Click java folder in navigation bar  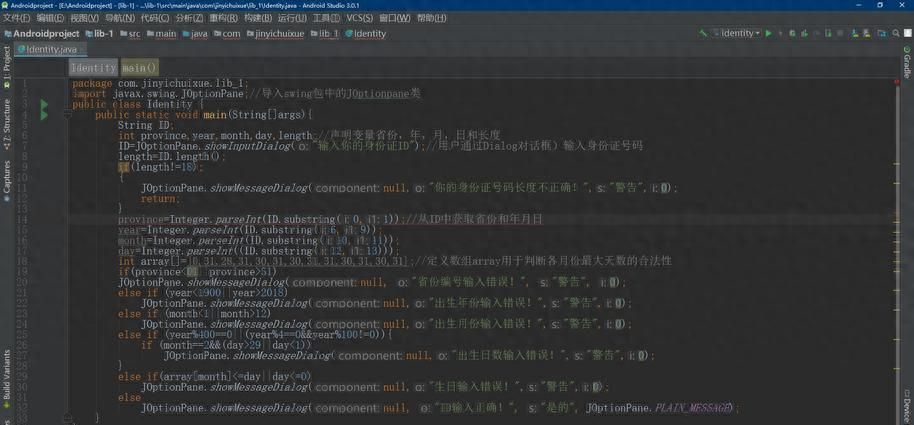[x=195, y=34]
